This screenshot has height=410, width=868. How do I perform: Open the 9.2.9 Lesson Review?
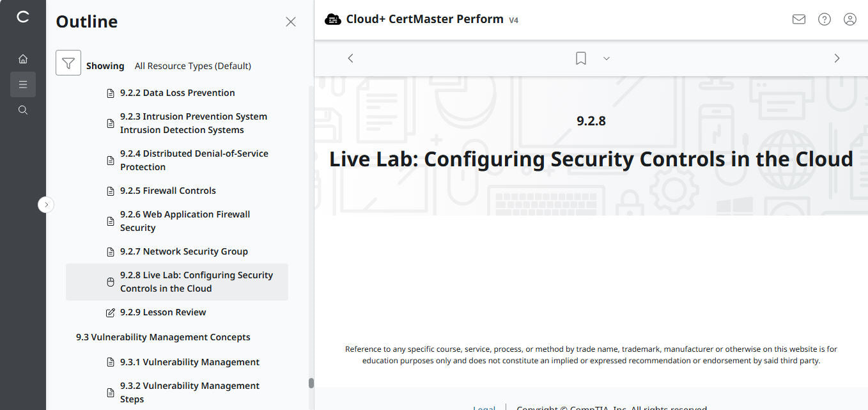(x=162, y=312)
